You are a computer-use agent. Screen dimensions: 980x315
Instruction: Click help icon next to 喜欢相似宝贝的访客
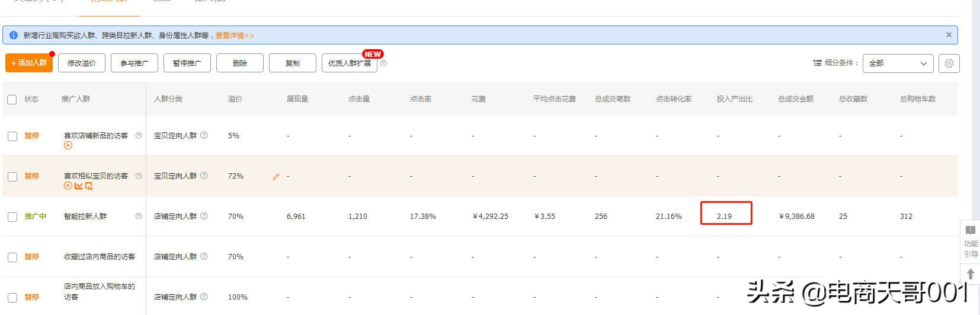coord(139,176)
